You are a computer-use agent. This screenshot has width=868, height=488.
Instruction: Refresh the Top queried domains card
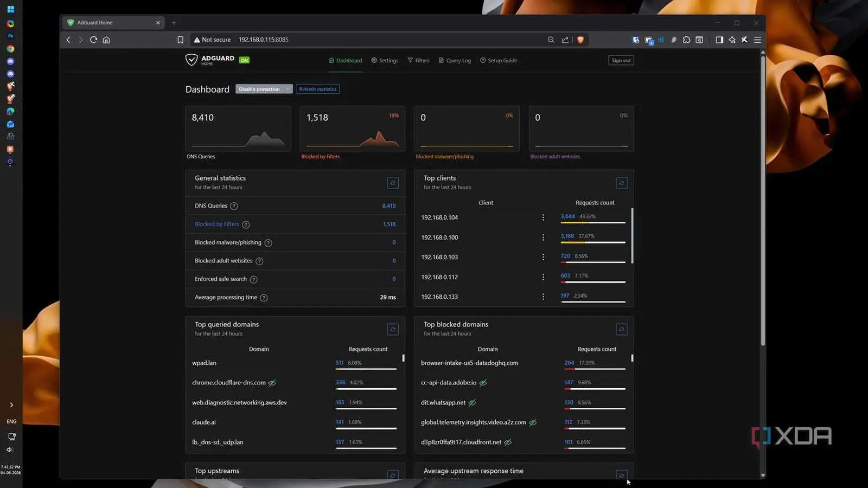393,330
